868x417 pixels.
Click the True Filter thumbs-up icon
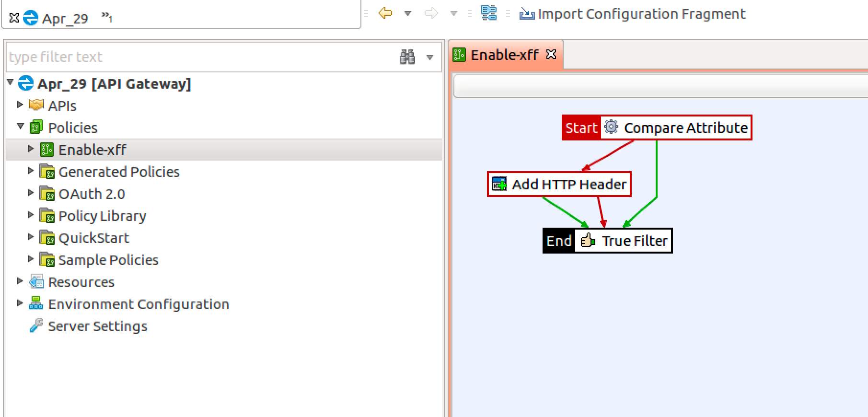click(x=588, y=240)
